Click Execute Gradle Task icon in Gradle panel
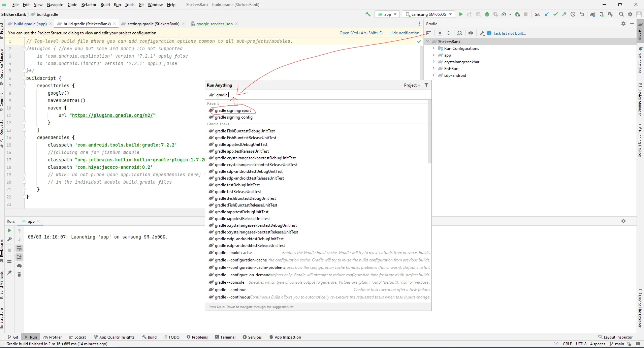Screen dimensions: 644x348 429,33
